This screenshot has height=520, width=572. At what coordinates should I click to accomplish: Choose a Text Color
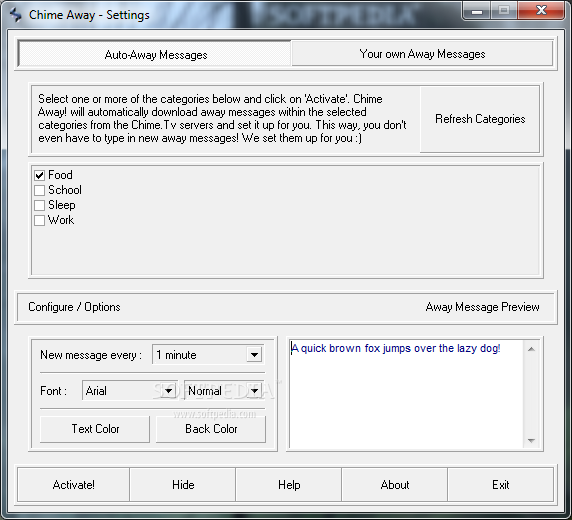[x=95, y=429]
